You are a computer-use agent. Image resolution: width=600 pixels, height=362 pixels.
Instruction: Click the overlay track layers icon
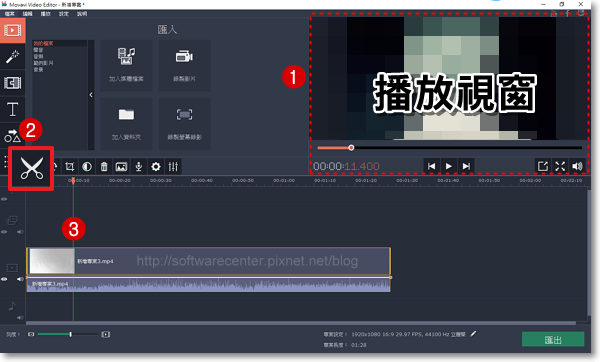pos(12,220)
